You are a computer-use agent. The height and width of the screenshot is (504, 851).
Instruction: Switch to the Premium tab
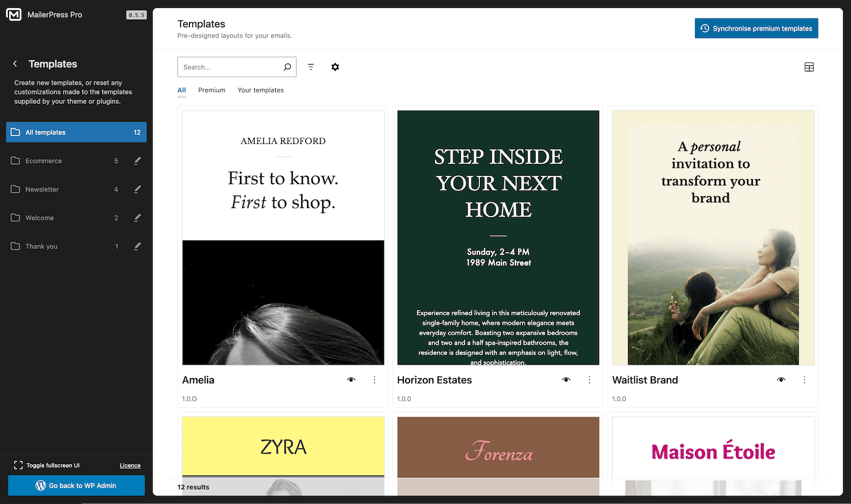pos(211,90)
